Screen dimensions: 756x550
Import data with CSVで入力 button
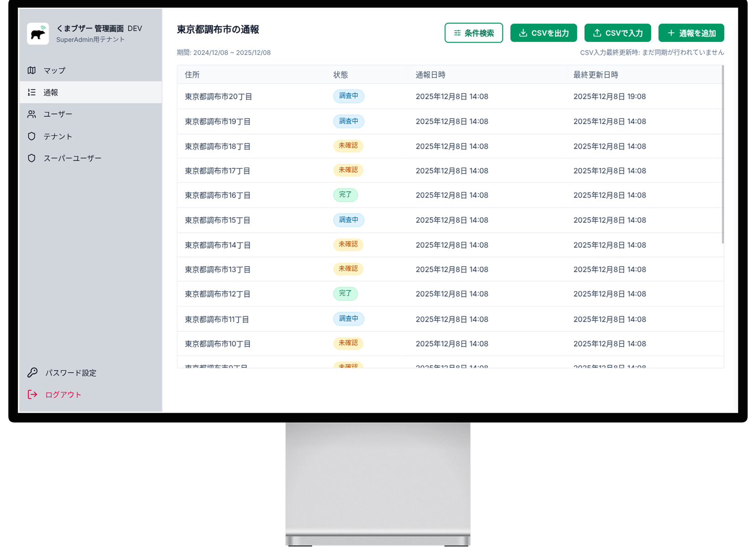tap(617, 33)
